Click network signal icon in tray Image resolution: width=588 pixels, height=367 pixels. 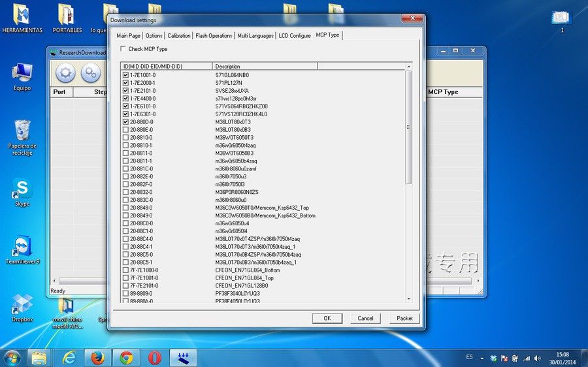526,359
